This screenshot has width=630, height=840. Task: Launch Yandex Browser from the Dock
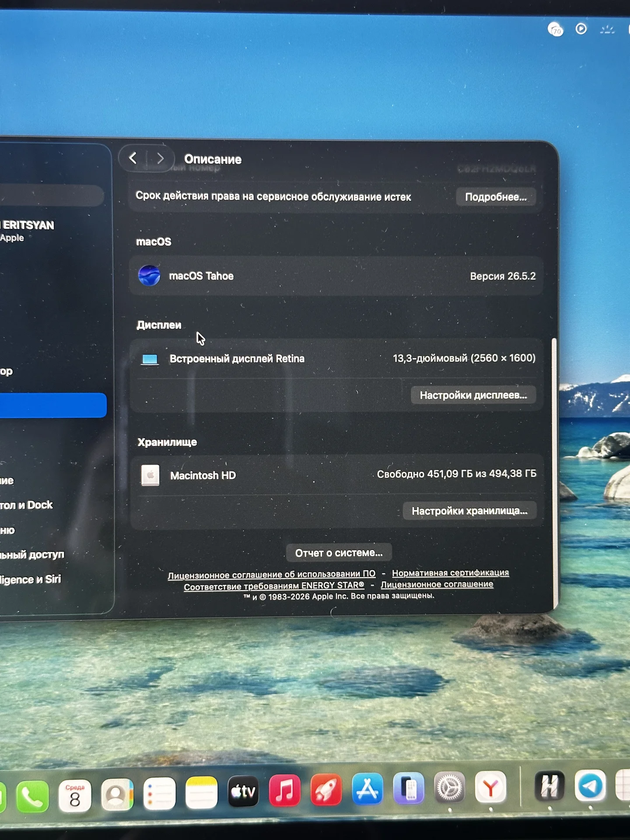[491, 787]
